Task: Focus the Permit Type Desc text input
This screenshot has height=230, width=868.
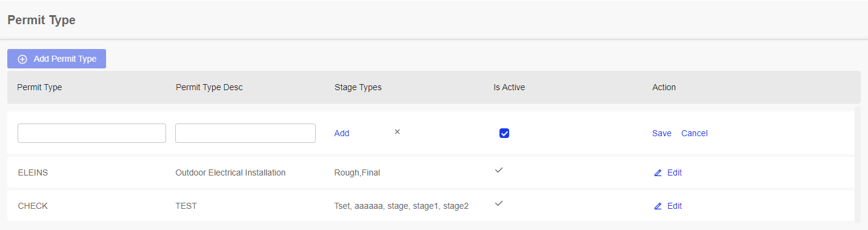Action: click(245, 133)
